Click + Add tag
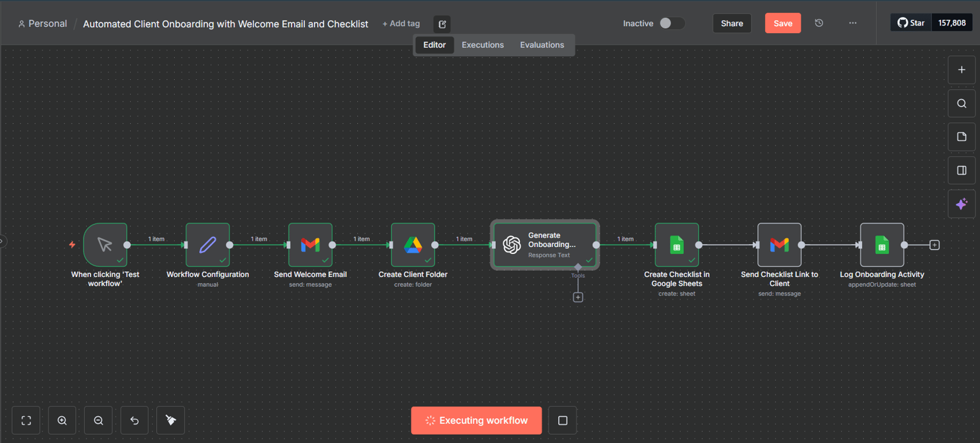The width and height of the screenshot is (980, 443). [x=401, y=24]
